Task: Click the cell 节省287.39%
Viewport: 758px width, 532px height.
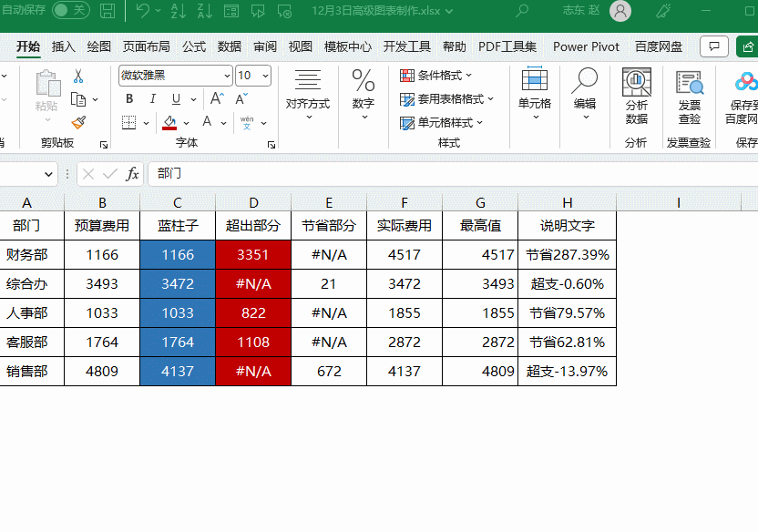Action: pos(567,255)
